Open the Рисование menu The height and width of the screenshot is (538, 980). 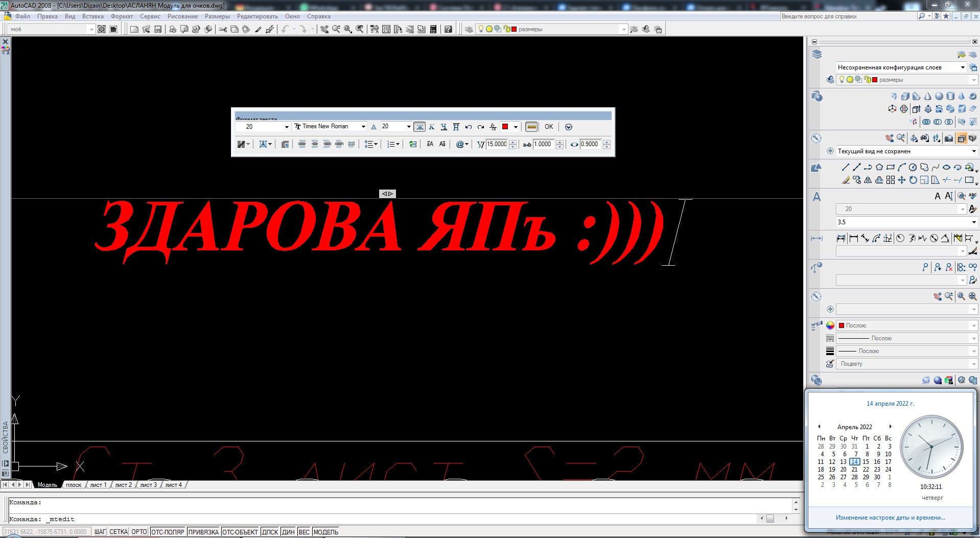point(182,16)
